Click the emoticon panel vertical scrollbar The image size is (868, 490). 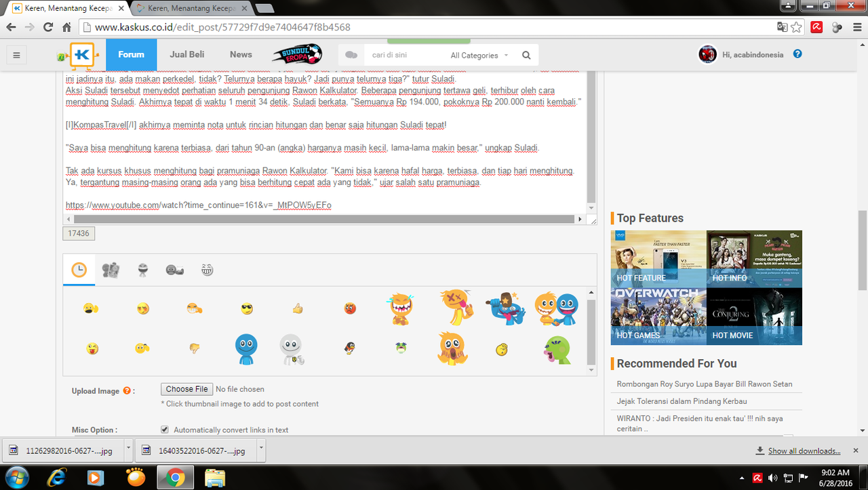pos(592,331)
